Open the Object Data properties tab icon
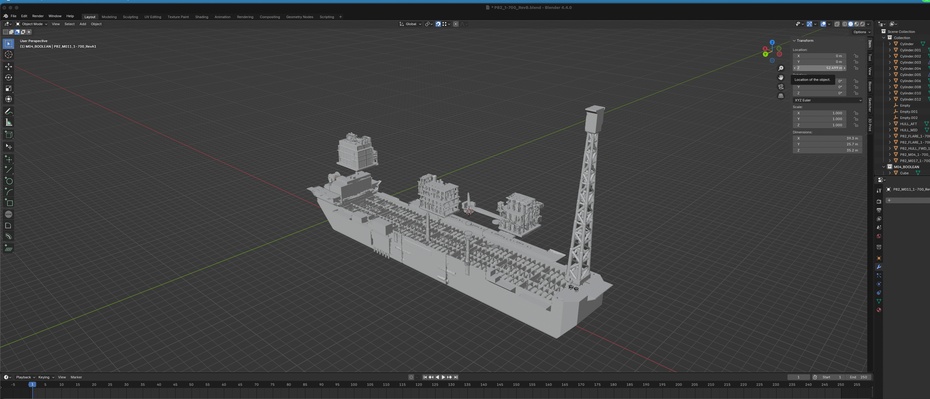 pos(878,301)
